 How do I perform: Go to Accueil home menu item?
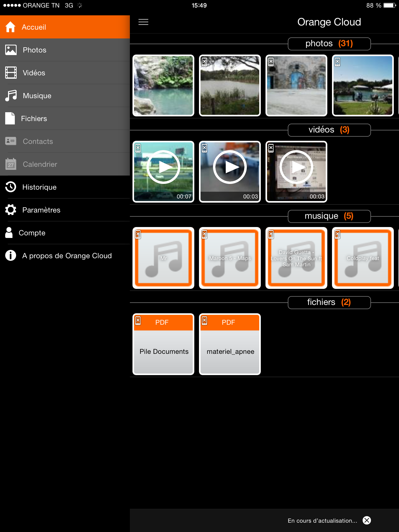[65, 27]
